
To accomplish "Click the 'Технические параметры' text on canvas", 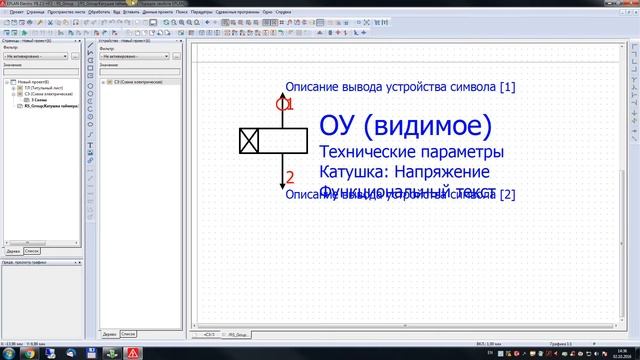I will (x=411, y=152).
